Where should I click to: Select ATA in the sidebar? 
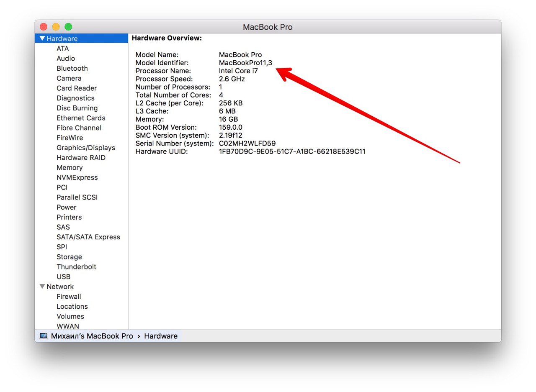coord(62,49)
